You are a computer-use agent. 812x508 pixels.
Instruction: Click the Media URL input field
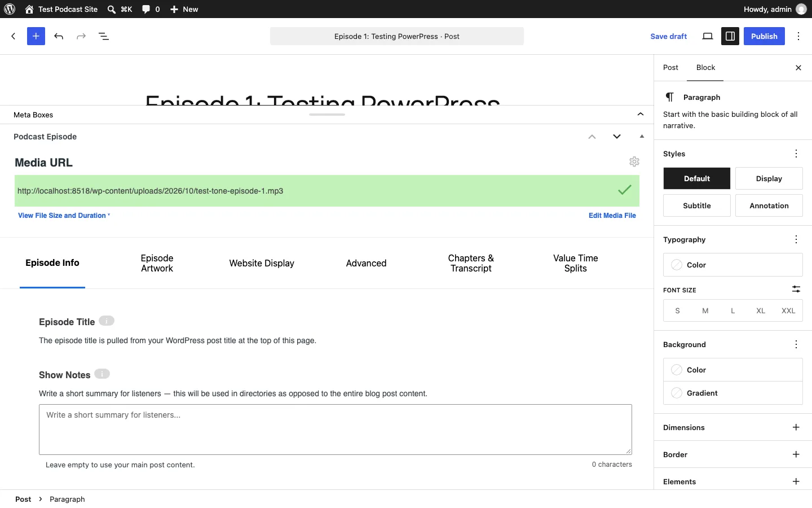[327, 191]
